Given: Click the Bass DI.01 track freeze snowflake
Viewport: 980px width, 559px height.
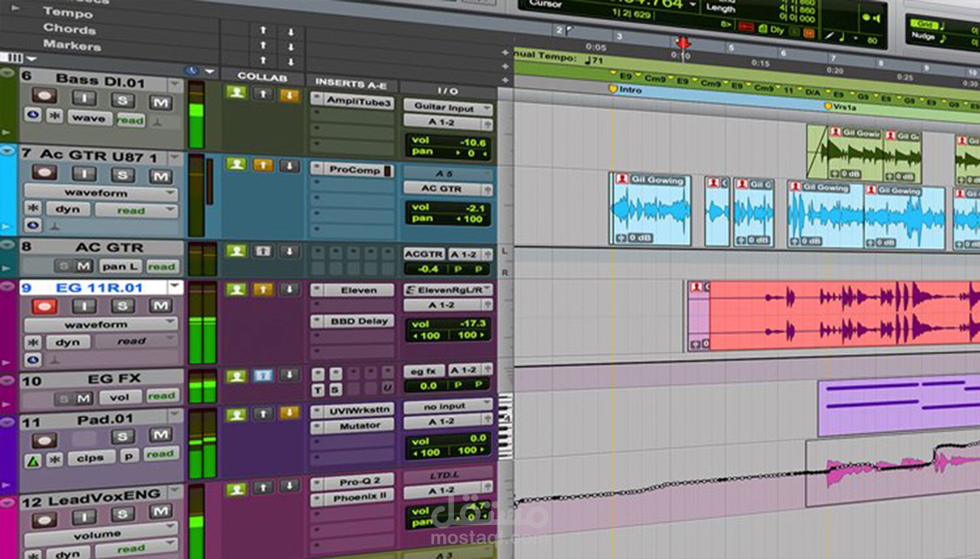Looking at the screenshot, I should (55, 116).
